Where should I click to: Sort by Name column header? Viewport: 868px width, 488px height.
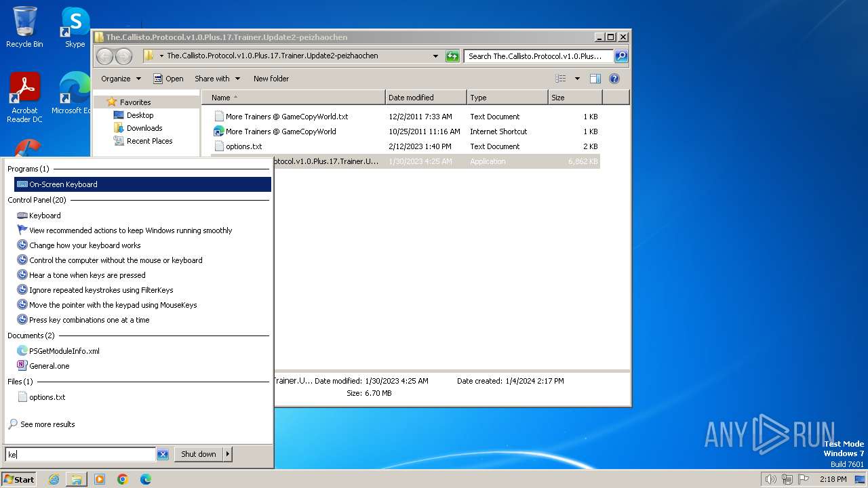(294, 98)
